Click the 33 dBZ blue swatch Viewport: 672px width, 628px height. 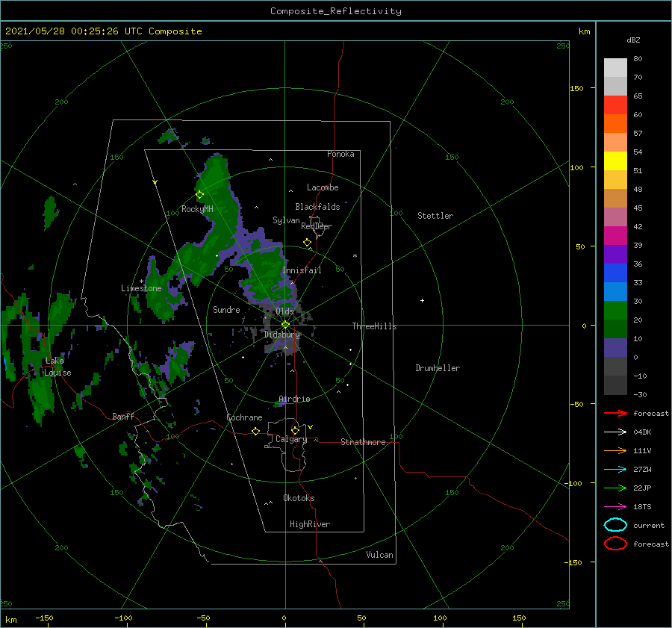[615, 291]
